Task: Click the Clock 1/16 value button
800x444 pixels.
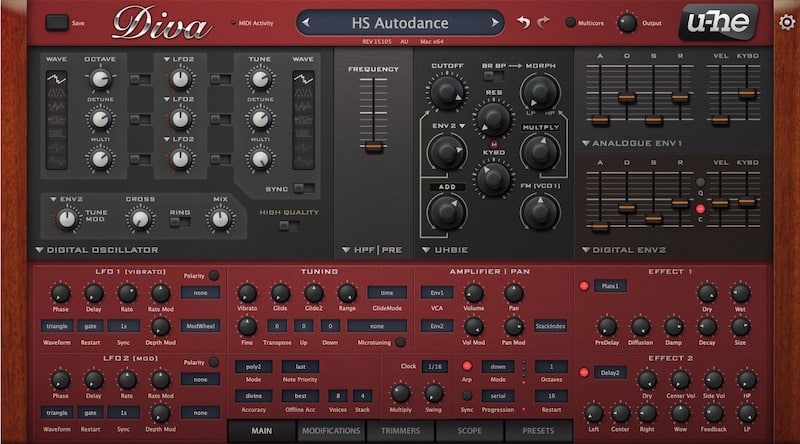Action: (435, 366)
